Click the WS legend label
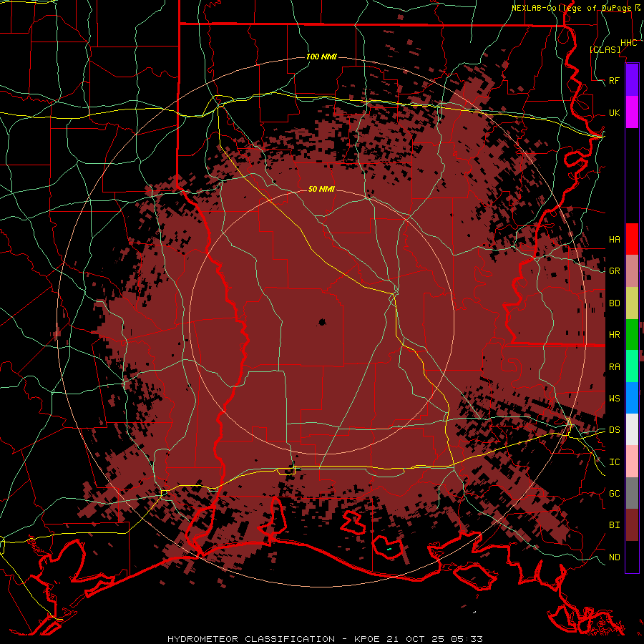Viewport: 644px width, 644px height. [615, 399]
